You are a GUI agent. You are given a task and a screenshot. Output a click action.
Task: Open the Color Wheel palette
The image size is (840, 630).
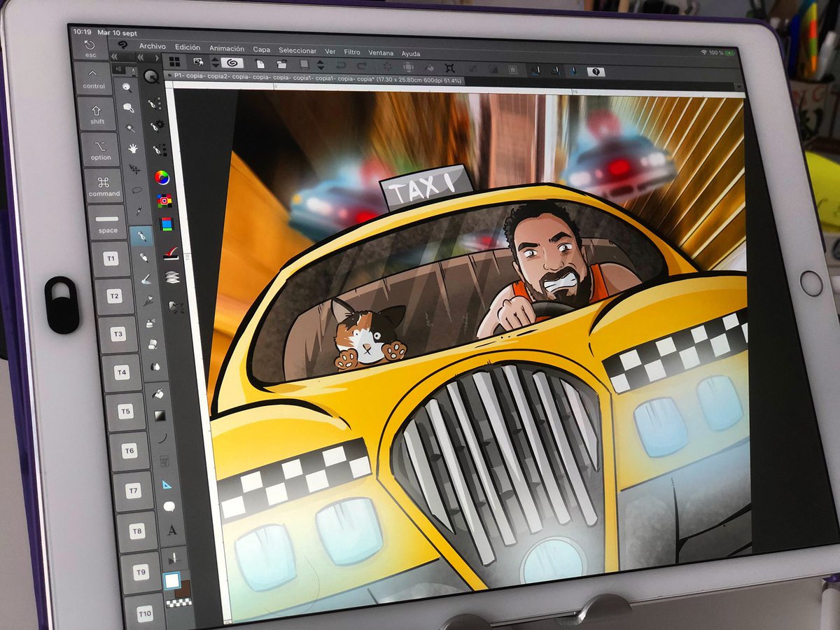coord(162,177)
